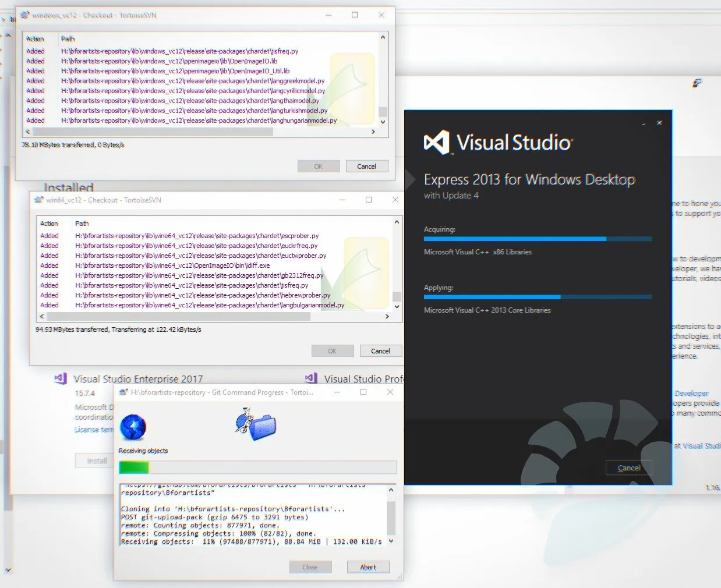
Task: Click the TortoiseSVN icon in windows_vc12 title bar
Action: [x=25, y=15]
